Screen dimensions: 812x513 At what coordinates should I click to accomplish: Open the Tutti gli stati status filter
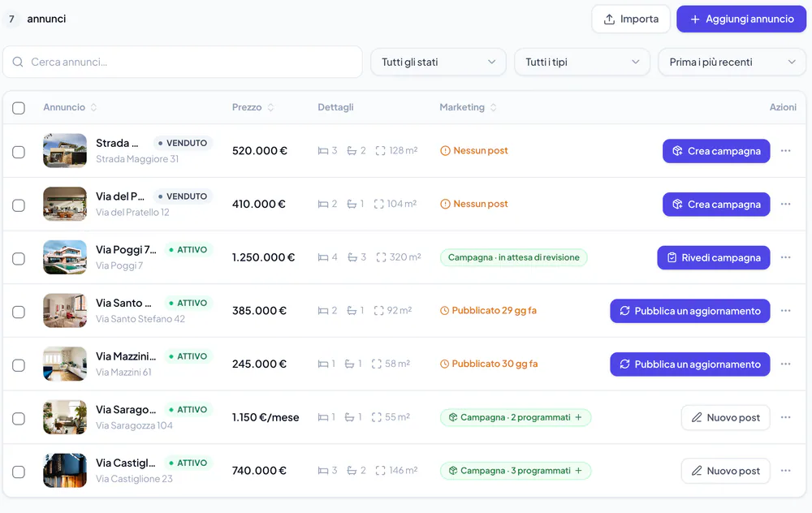(x=438, y=63)
